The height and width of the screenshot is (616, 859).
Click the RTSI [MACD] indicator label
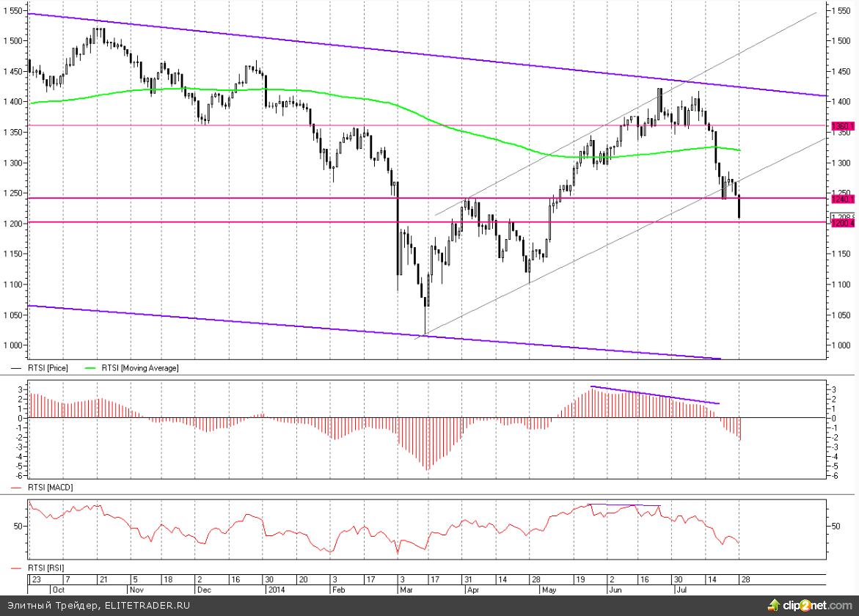pyautogui.click(x=50, y=487)
